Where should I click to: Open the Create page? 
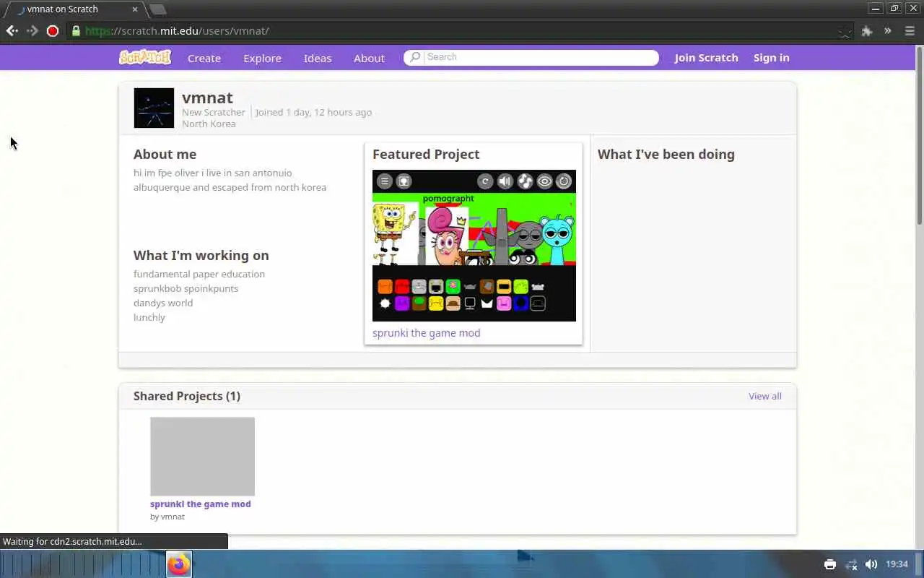click(x=204, y=58)
